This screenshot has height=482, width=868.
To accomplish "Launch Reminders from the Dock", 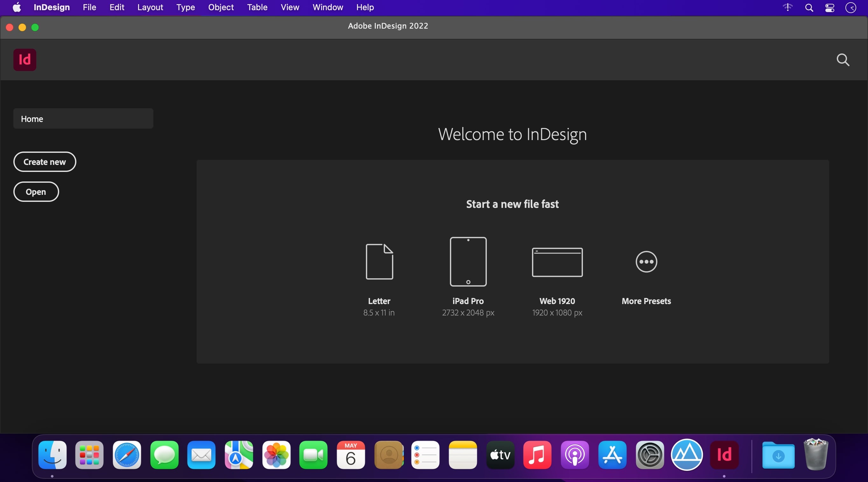I will (x=426, y=455).
